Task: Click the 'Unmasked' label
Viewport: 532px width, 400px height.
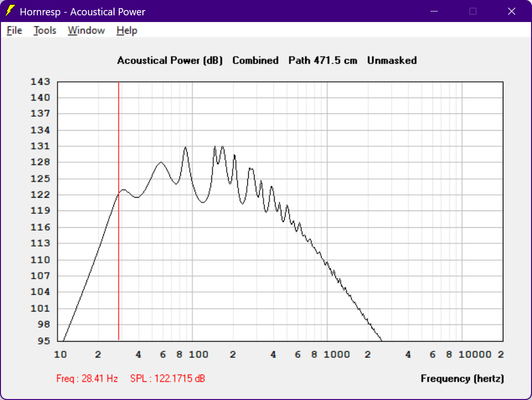Action: [x=392, y=60]
